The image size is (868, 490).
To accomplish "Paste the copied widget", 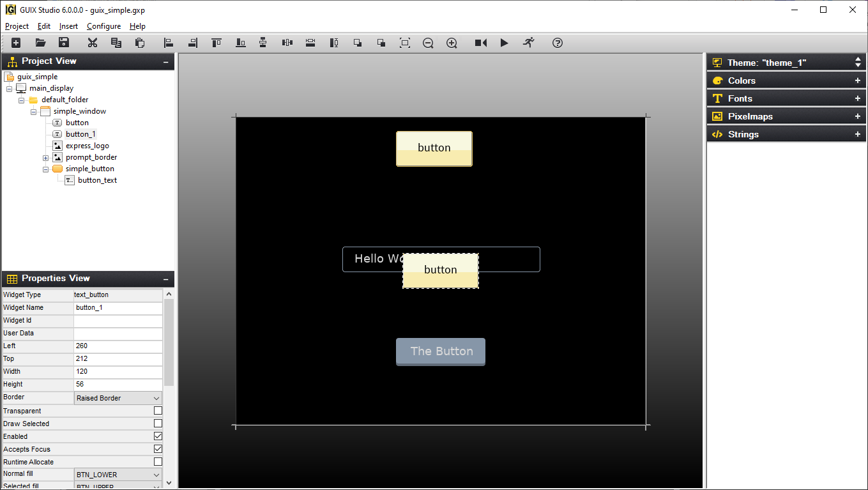I will pos(139,43).
